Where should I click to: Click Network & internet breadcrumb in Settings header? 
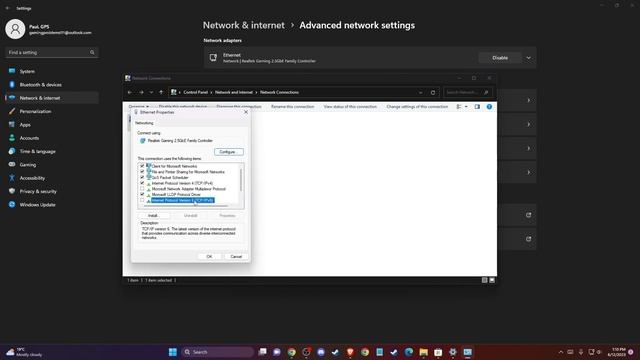(244, 25)
